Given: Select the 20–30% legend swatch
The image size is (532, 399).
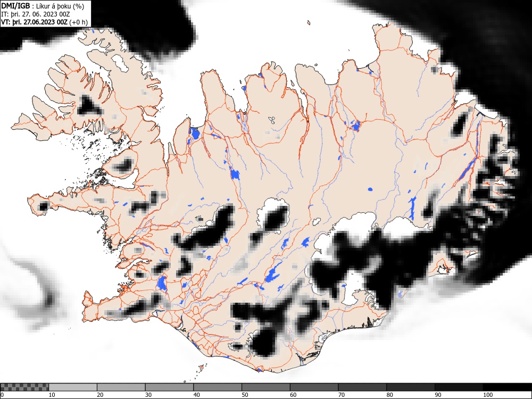Looking at the screenshot, I should point(121,387).
